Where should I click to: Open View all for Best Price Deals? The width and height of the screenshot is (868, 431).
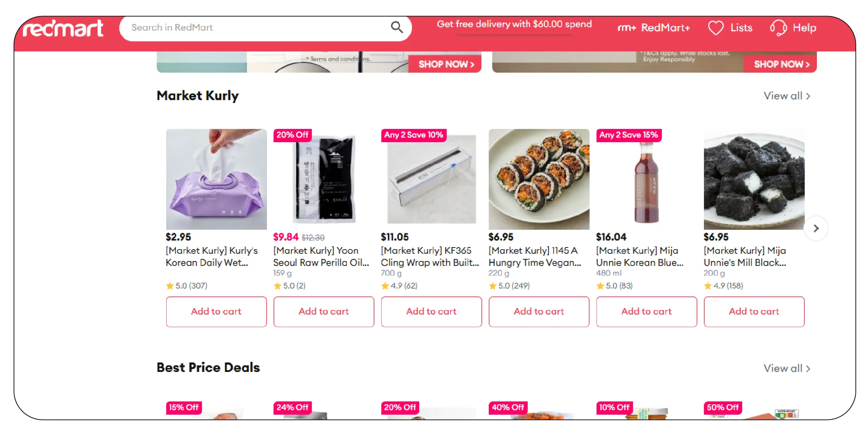tap(787, 368)
